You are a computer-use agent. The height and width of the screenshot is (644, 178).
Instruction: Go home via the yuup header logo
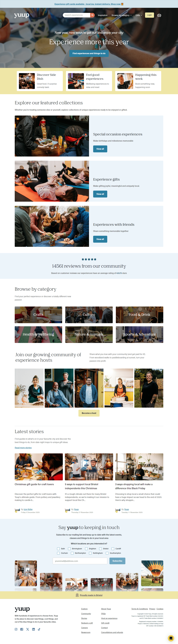[22, 15]
